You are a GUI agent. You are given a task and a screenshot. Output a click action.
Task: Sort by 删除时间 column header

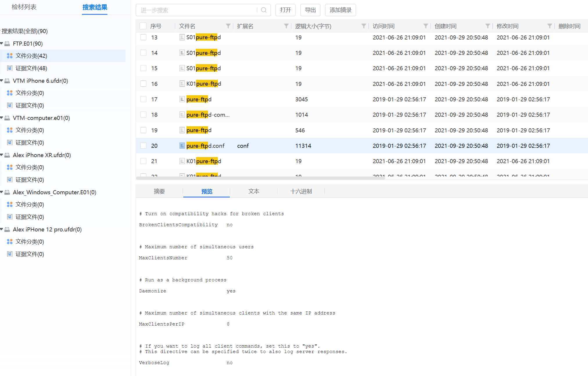click(x=569, y=26)
